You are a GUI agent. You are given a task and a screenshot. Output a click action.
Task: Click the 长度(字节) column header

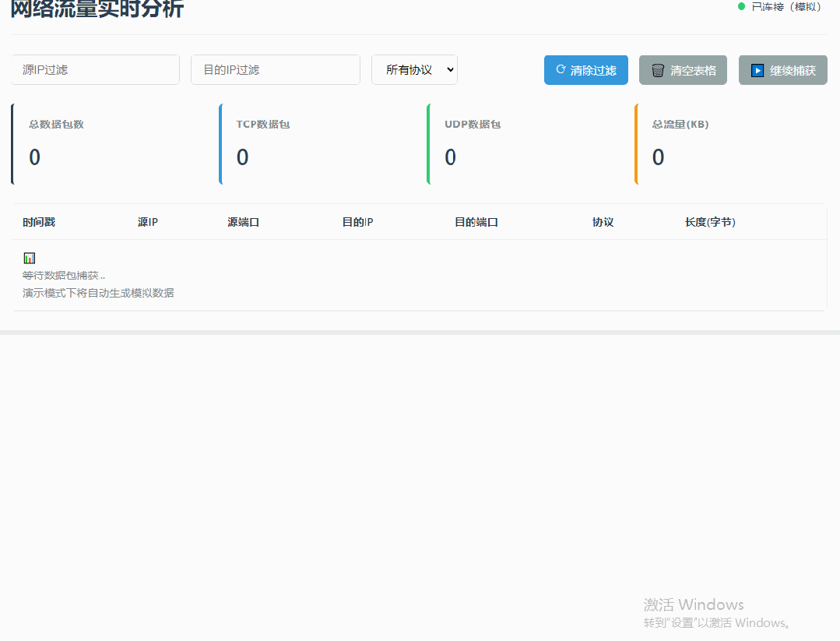(x=710, y=222)
